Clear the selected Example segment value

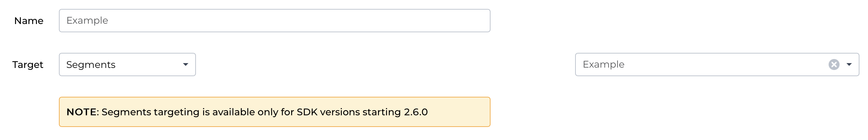tap(834, 65)
